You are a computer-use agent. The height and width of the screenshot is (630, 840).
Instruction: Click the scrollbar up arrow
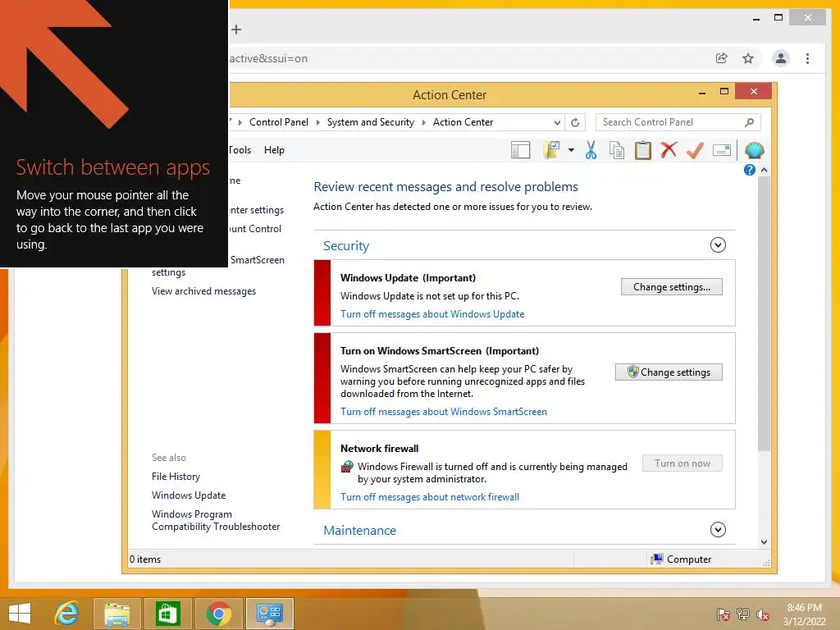click(764, 170)
